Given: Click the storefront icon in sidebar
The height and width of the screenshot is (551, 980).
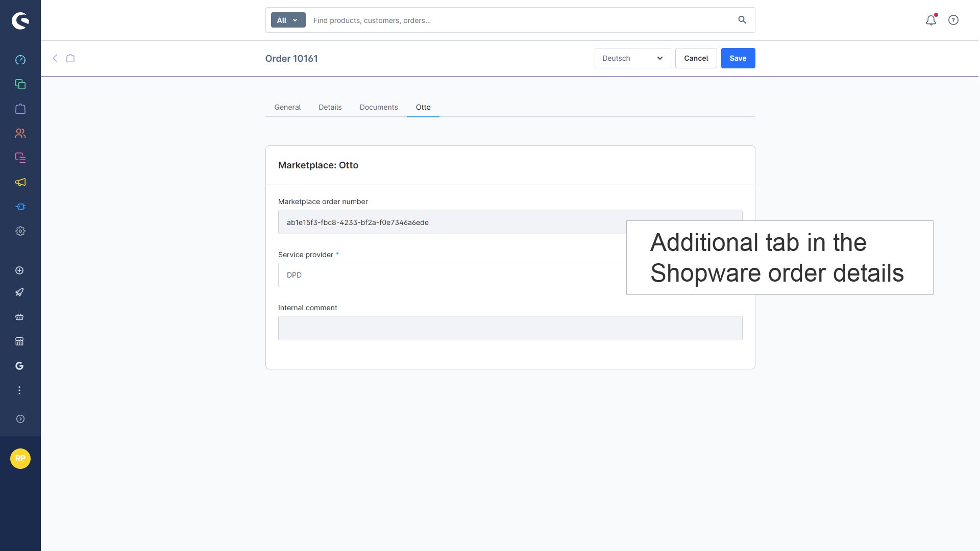Looking at the screenshot, I should [19, 341].
